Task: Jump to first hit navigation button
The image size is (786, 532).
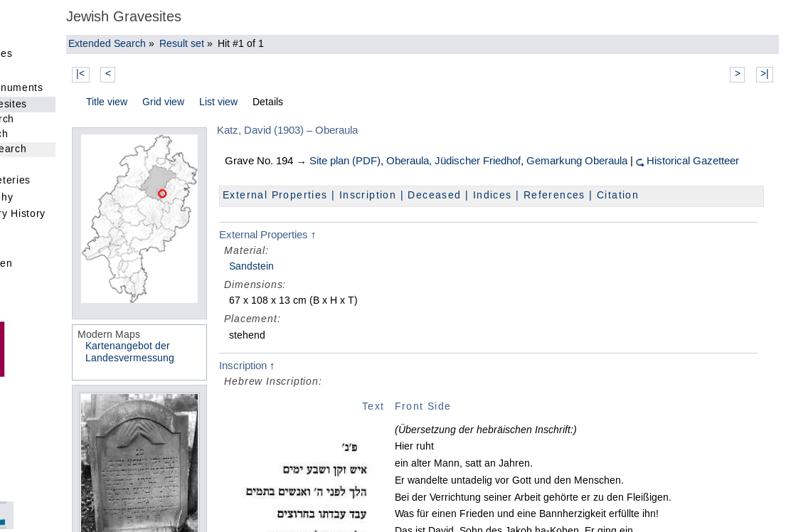Action: [80, 74]
